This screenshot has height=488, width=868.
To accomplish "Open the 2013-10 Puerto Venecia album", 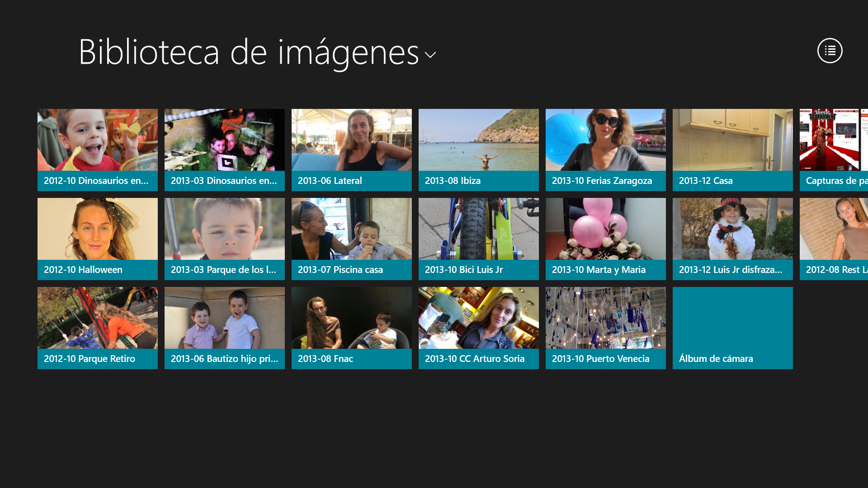I will click(606, 328).
